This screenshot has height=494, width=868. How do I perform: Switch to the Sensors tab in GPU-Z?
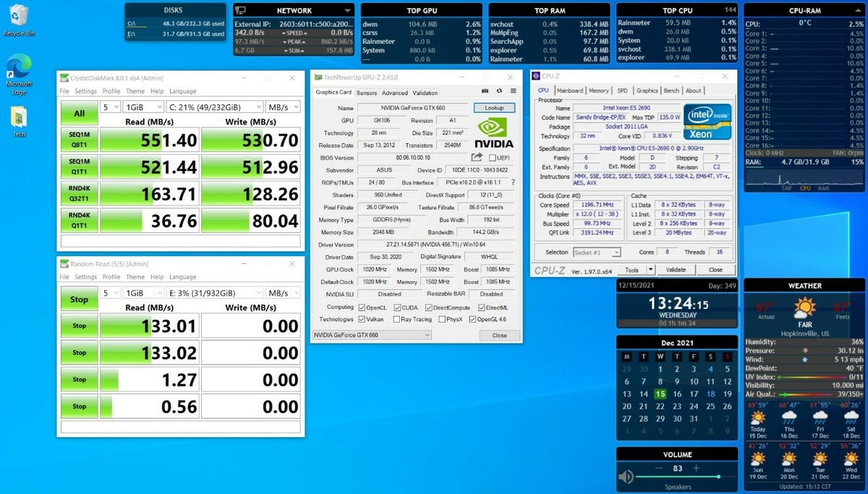[367, 93]
